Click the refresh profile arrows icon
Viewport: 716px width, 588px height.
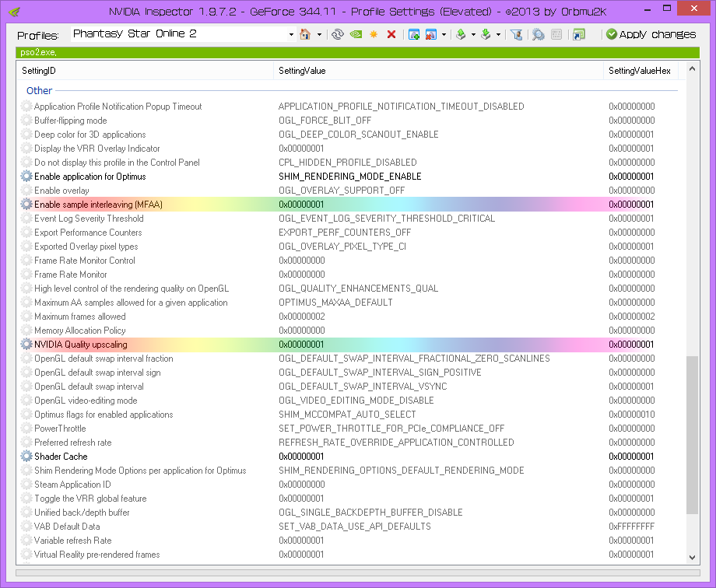coord(338,34)
